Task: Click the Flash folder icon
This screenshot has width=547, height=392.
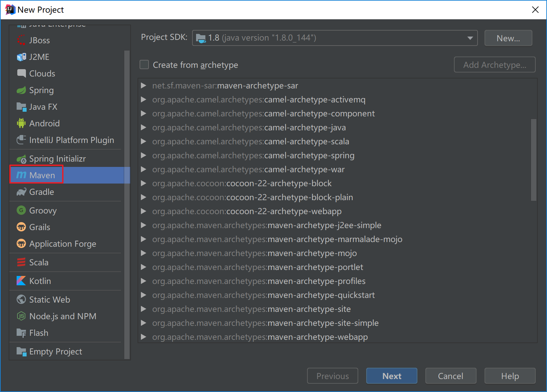Action: coord(21,333)
